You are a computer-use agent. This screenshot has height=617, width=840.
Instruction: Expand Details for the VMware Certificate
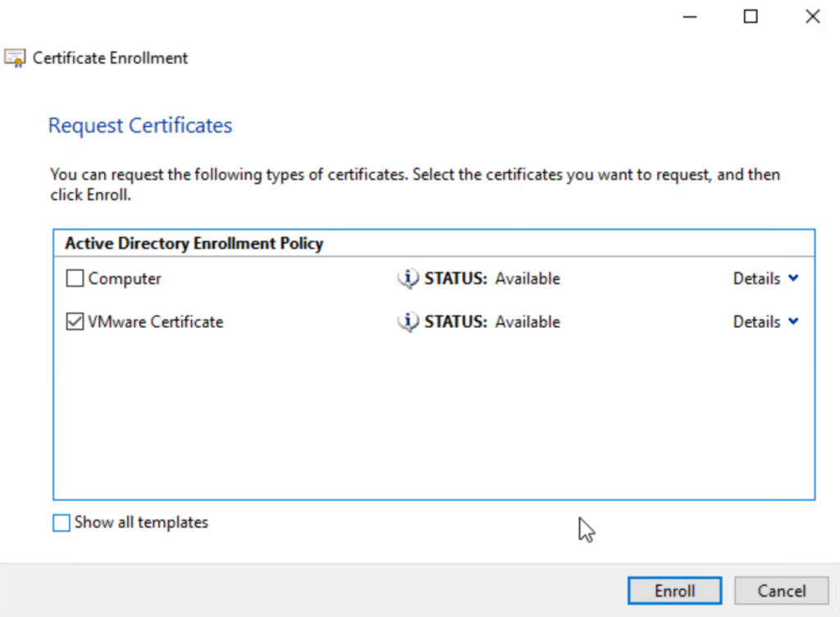click(x=765, y=322)
